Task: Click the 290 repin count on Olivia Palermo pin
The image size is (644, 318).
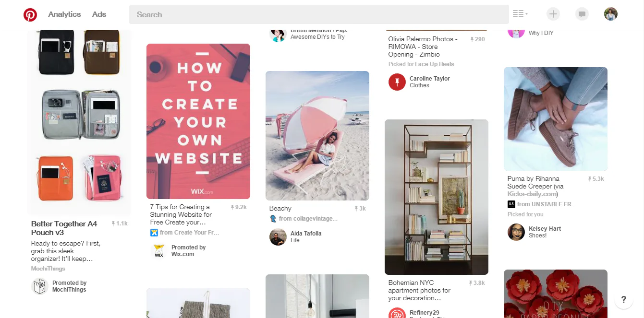Action: pyautogui.click(x=477, y=39)
